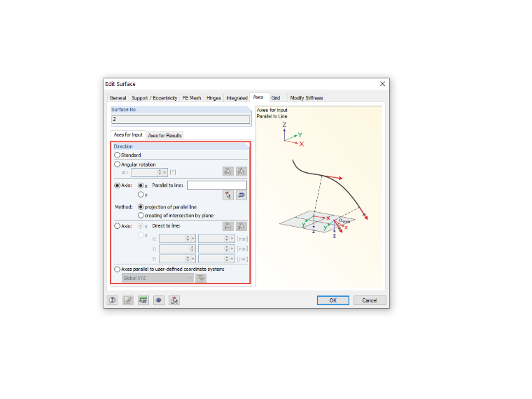Click the alpha angle spinner arrows
Viewport: 532px width, 399px height.
click(x=160, y=172)
